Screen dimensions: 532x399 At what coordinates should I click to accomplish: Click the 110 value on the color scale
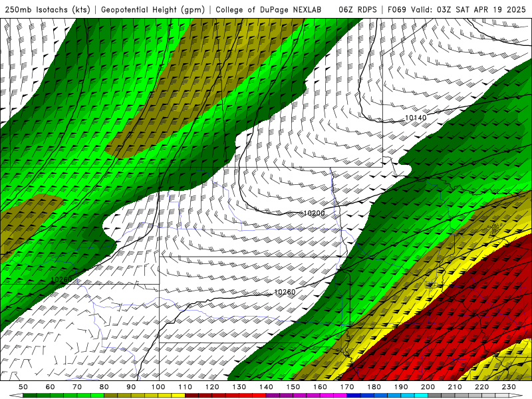186,387
